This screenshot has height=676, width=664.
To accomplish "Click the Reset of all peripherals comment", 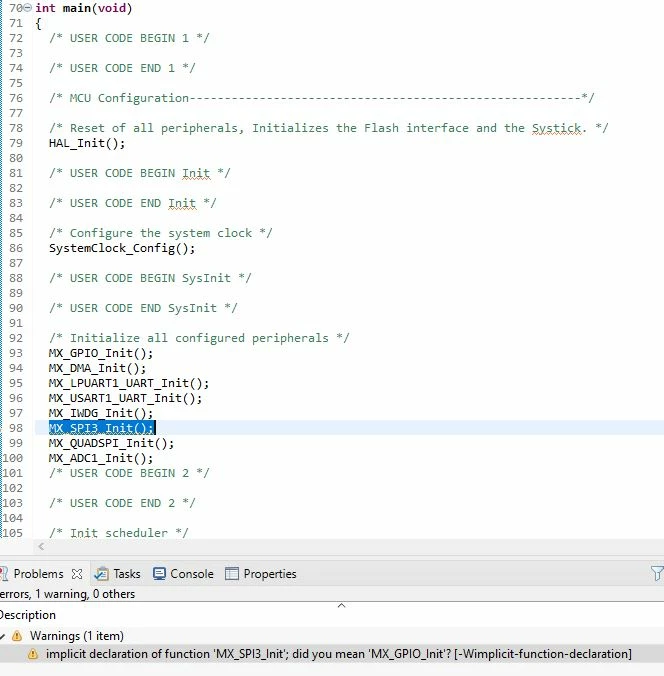I will 329,128.
